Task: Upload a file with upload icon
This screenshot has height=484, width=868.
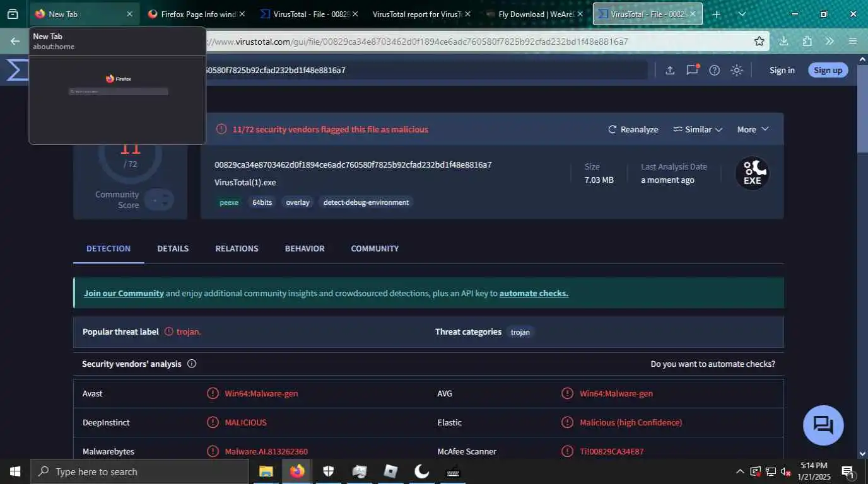Action: 670,70
